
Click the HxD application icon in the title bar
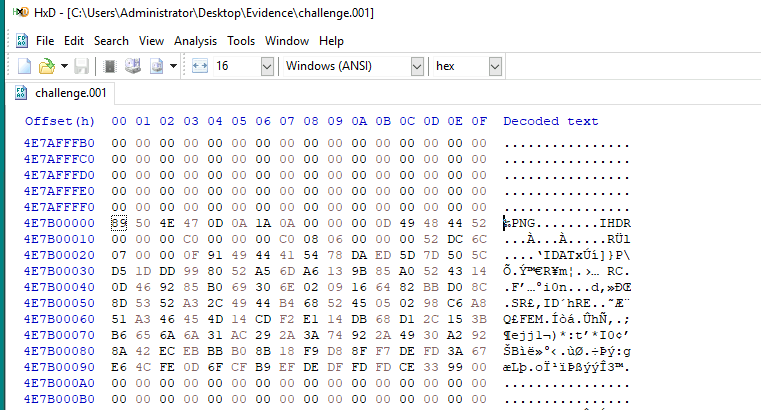pos(20,13)
